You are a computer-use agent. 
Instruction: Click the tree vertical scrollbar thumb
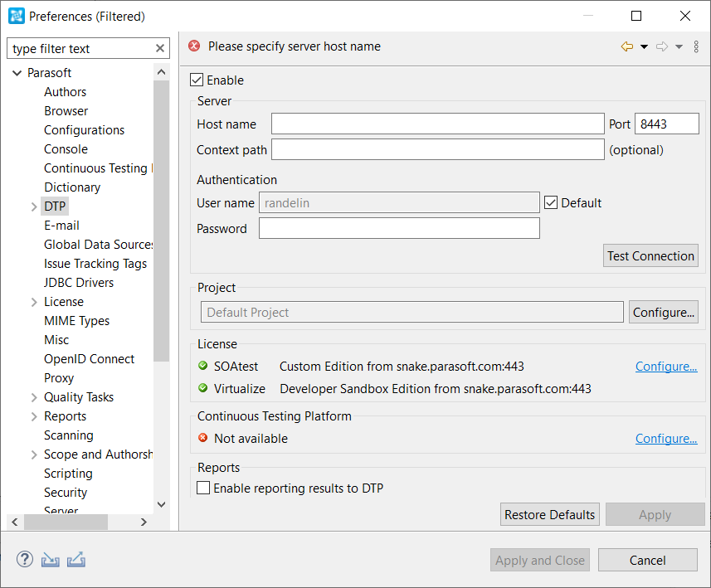[x=161, y=221]
